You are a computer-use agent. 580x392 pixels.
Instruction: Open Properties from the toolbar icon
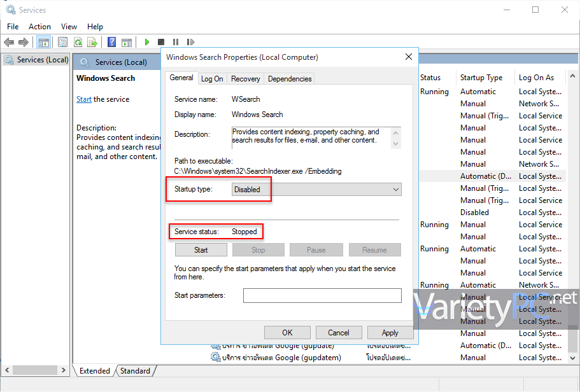click(x=62, y=42)
